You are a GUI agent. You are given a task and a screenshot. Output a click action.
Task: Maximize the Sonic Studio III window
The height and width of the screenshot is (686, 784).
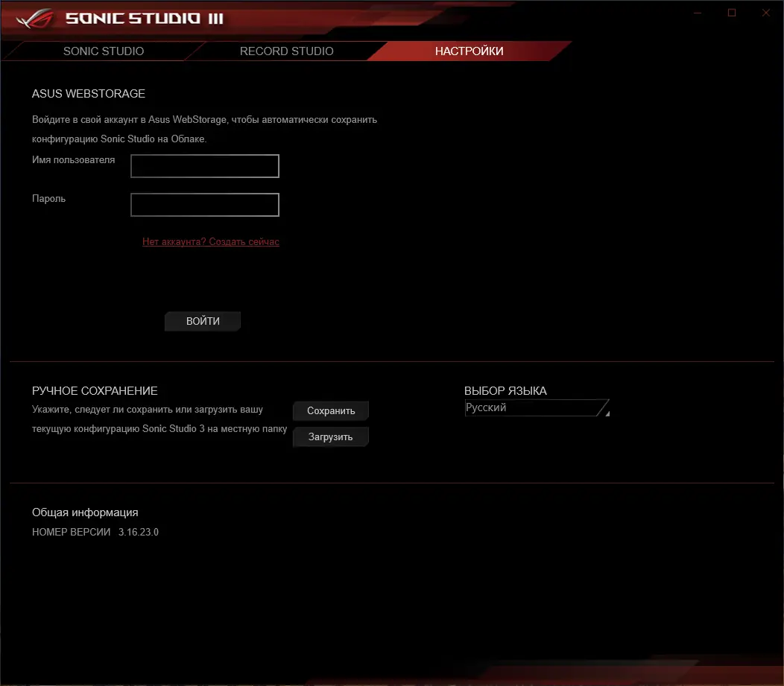pos(732,13)
